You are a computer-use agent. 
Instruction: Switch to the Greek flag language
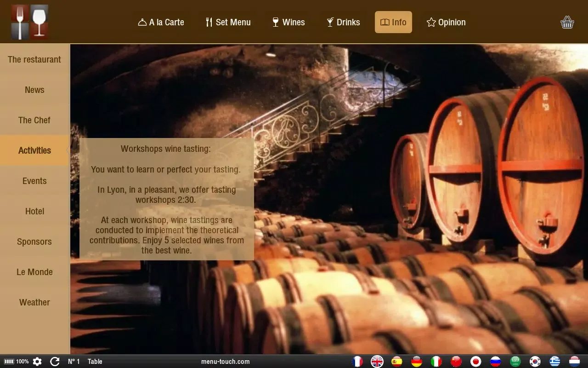click(555, 362)
